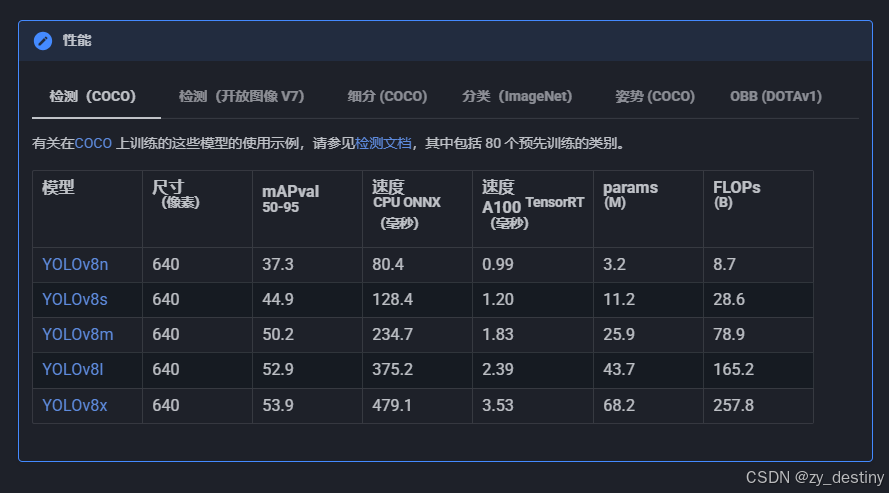Open the YOLOv8l model link

(x=73, y=370)
